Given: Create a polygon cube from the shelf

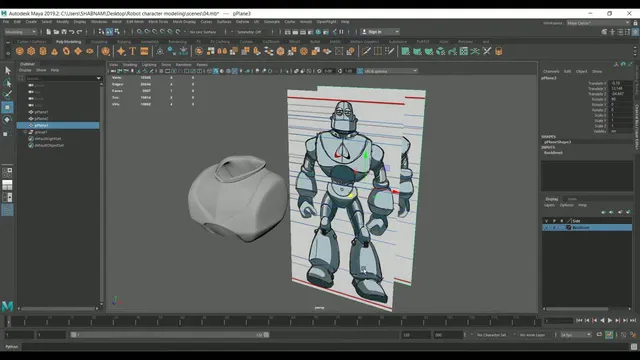Looking at the screenshot, I should (31, 51).
